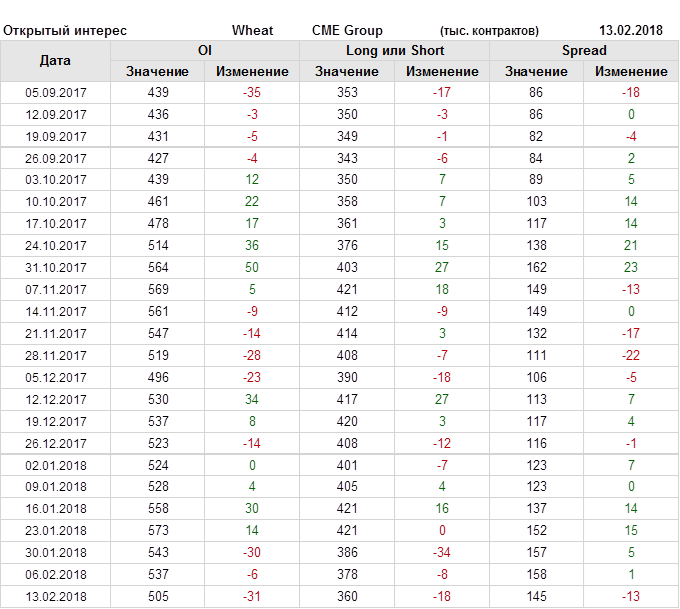The height and width of the screenshot is (609, 680).
Task: Click Spread change -22 in the 28.11.2017 row
Action: tap(631, 356)
